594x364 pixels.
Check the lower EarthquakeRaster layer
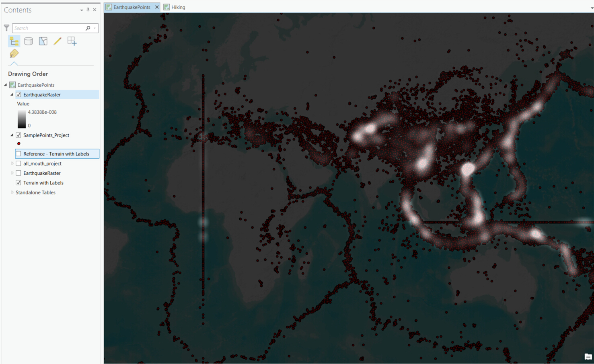[18, 173]
